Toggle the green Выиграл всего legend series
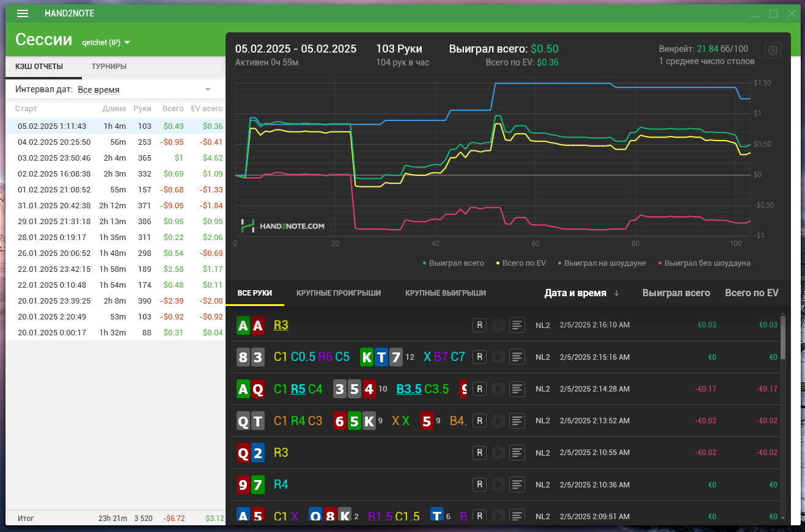This screenshot has width=805, height=532. tap(454, 263)
